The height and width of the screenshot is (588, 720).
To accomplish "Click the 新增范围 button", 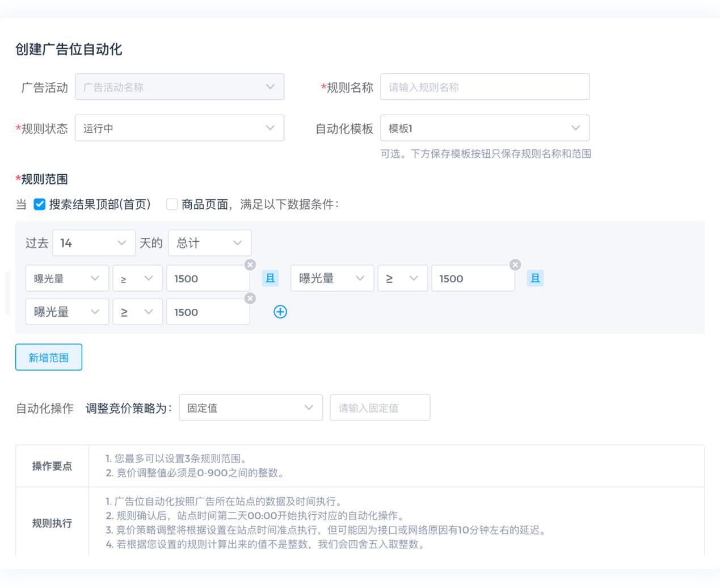I will coord(49,357).
